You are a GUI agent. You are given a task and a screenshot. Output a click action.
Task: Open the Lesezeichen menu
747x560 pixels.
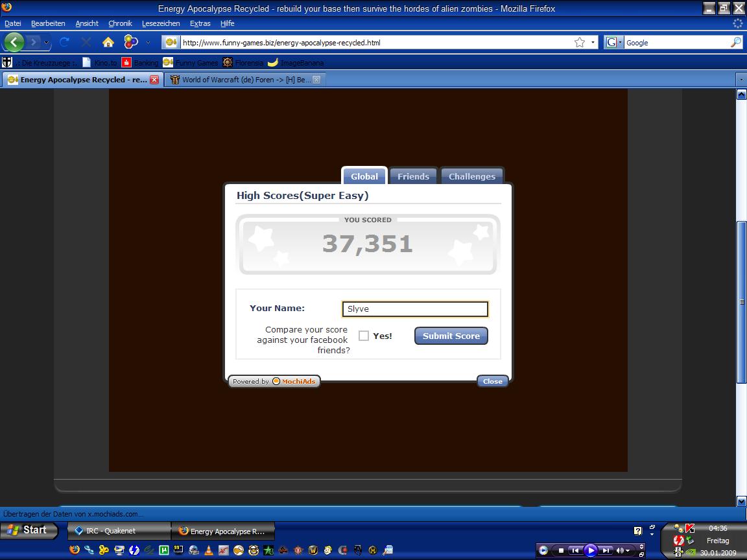161,23
